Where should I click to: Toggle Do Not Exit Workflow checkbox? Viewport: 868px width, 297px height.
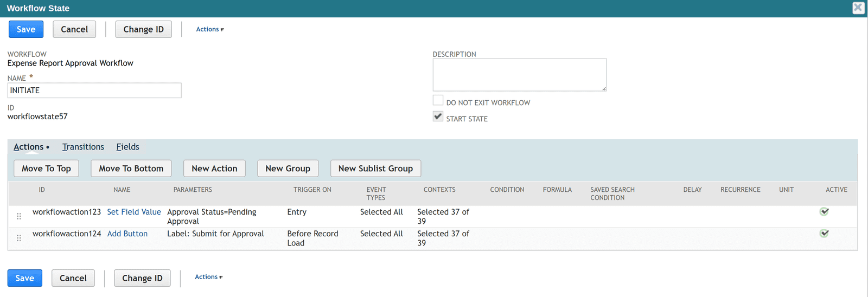tap(438, 100)
